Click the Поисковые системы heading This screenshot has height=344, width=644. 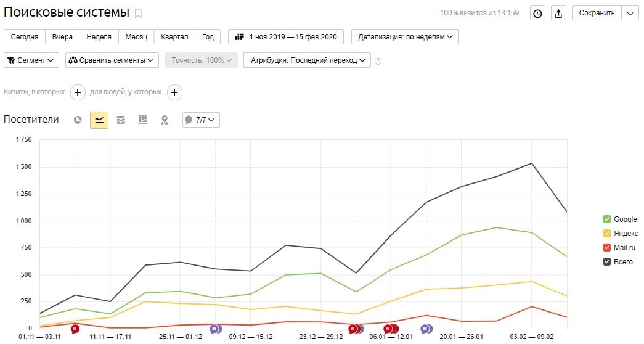(67, 12)
